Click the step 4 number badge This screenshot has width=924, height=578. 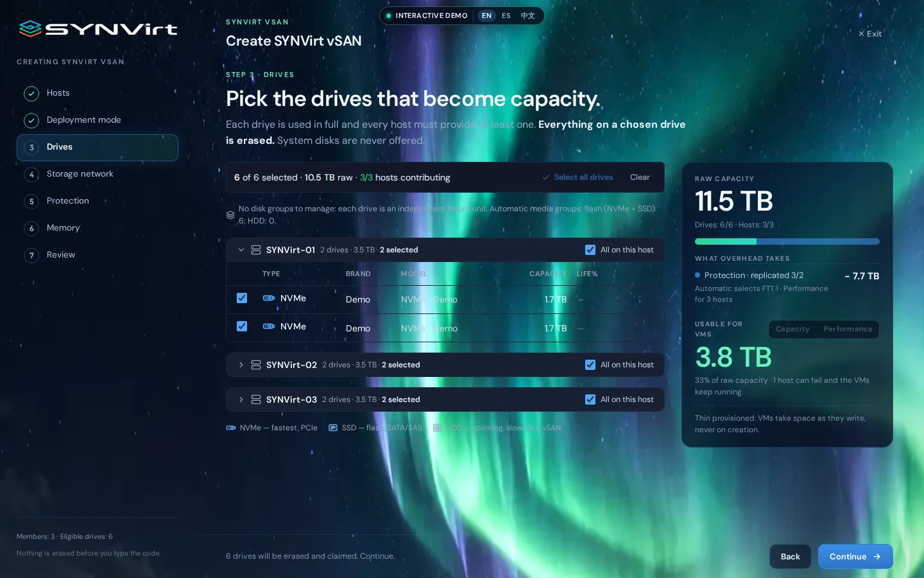[x=31, y=175]
